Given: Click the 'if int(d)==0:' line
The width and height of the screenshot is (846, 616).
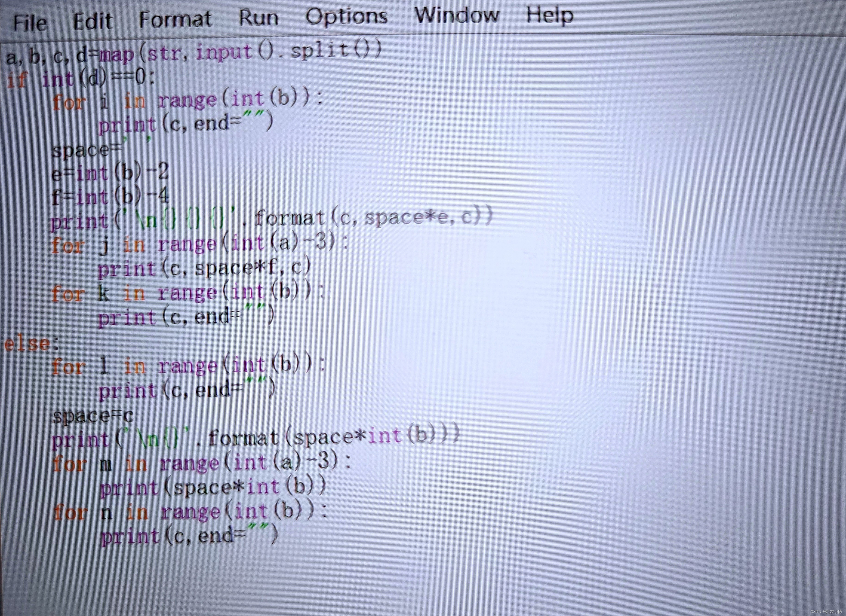Looking at the screenshot, I should coord(80,79).
